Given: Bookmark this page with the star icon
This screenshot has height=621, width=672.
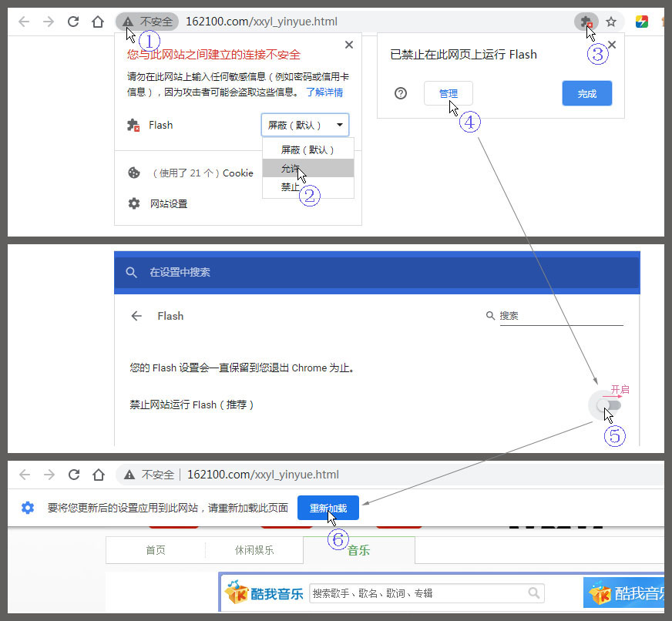Looking at the screenshot, I should [611, 22].
